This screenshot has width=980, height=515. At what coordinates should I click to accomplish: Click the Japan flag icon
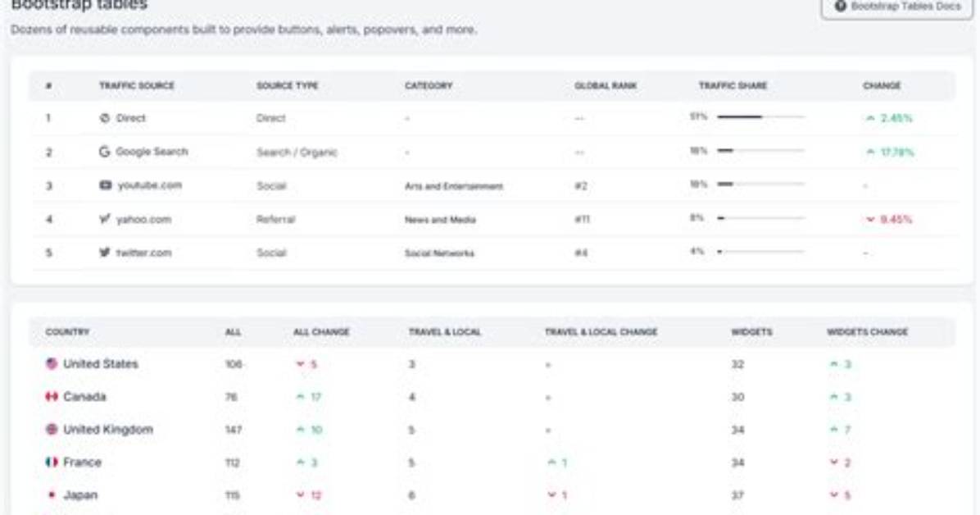52,494
